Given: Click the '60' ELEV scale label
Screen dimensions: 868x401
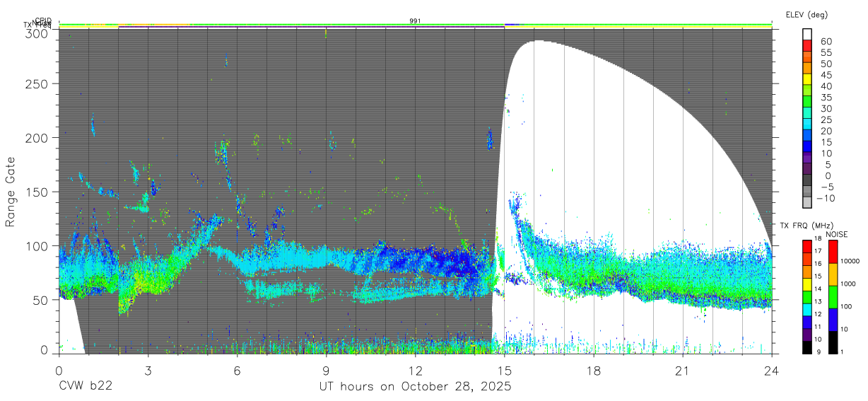Looking at the screenshot, I should [x=826, y=40].
